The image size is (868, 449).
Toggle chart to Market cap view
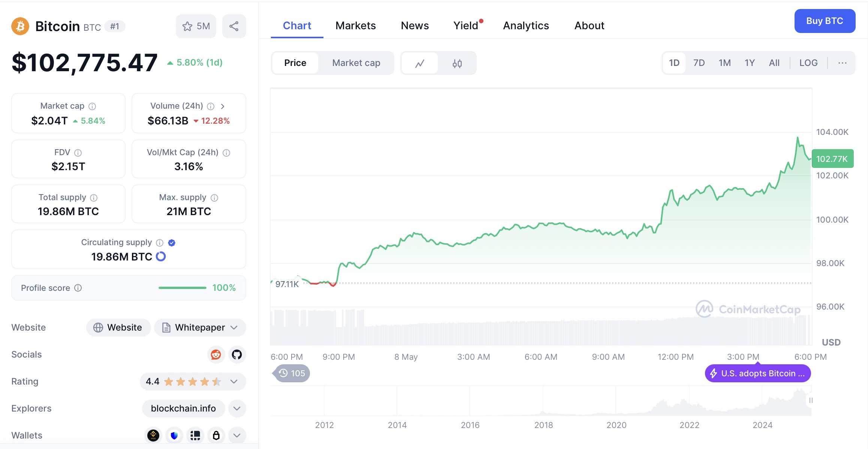[x=356, y=63]
